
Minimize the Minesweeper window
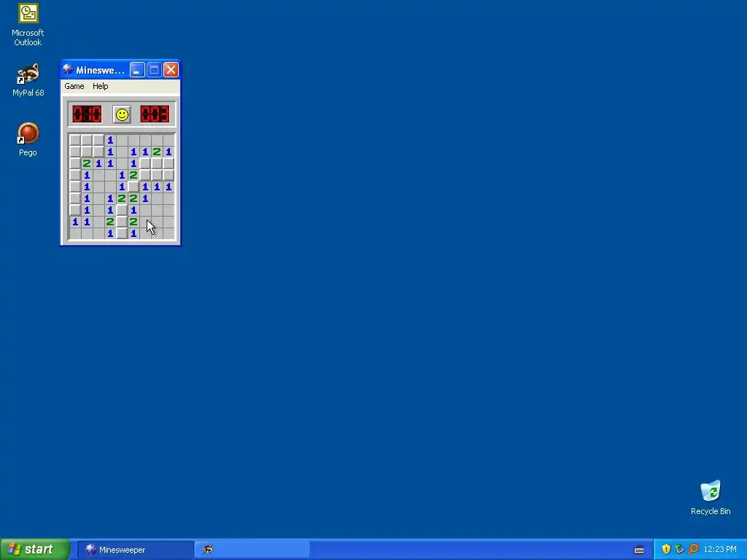point(137,70)
